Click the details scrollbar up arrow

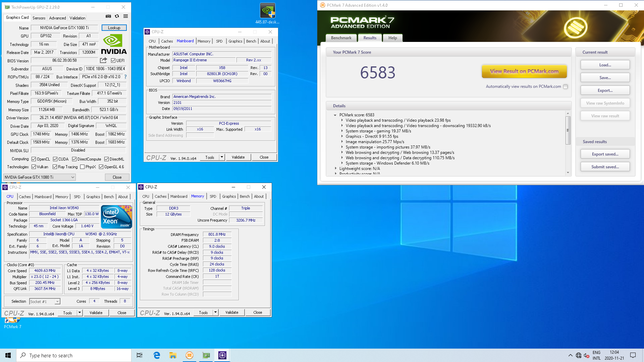tap(568, 114)
